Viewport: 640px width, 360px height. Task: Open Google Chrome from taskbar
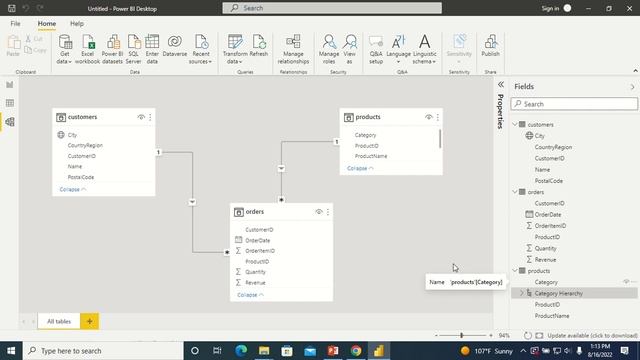(356, 351)
